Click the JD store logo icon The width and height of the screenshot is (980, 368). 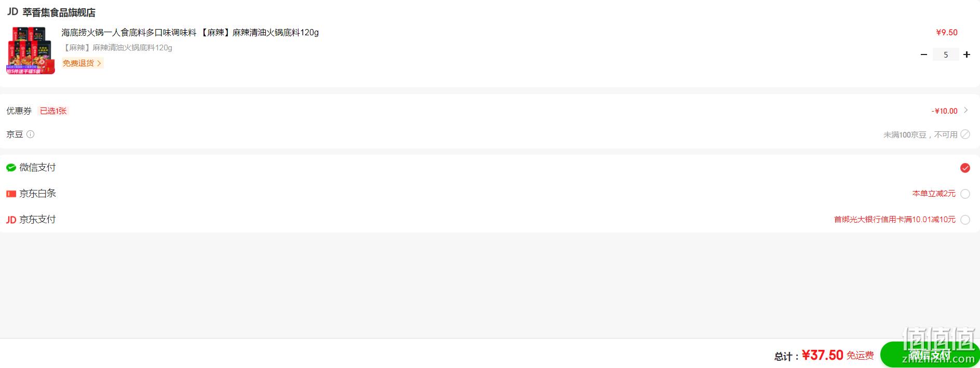coord(12,12)
